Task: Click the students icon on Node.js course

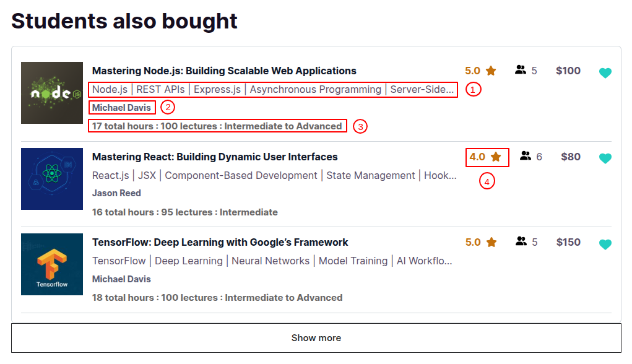Action: coord(521,70)
